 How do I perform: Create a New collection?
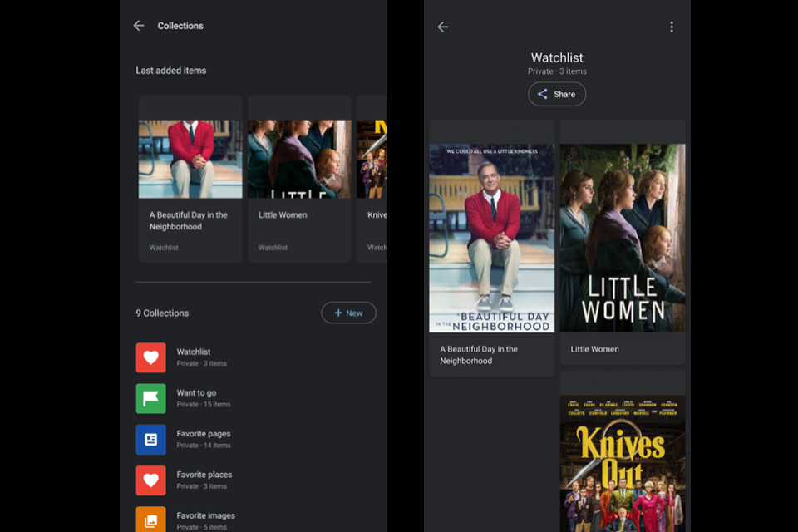(348, 313)
